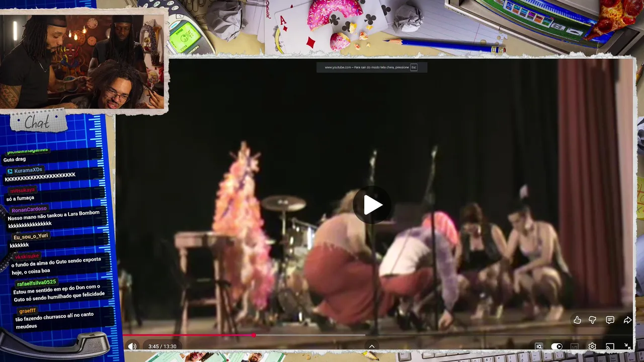644x362 pixels.
Task: Click the webcam overlay feed
Action: pyautogui.click(x=83, y=61)
